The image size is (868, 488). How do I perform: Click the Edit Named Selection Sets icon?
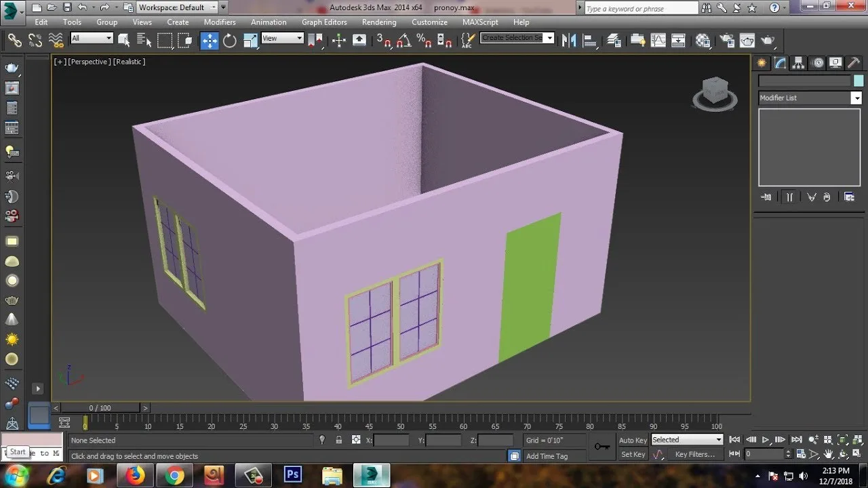(467, 41)
